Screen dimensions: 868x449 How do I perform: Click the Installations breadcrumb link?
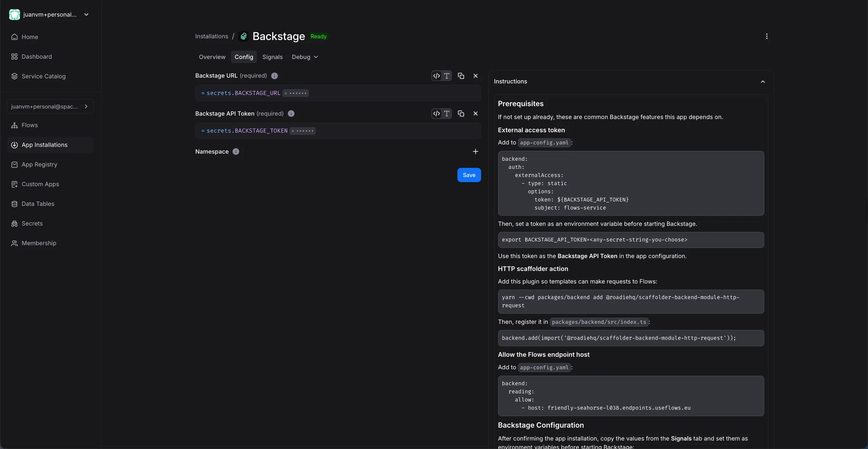212,36
